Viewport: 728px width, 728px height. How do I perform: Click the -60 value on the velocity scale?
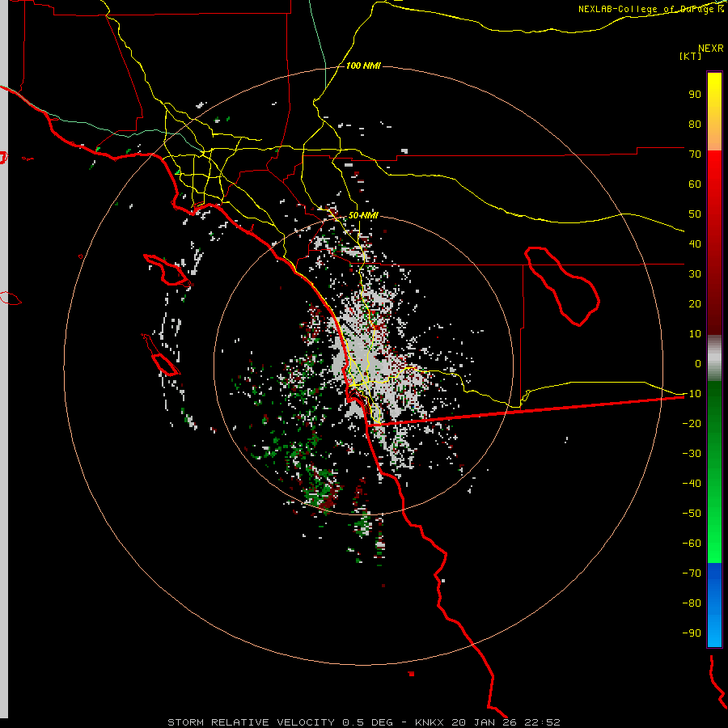(692, 544)
